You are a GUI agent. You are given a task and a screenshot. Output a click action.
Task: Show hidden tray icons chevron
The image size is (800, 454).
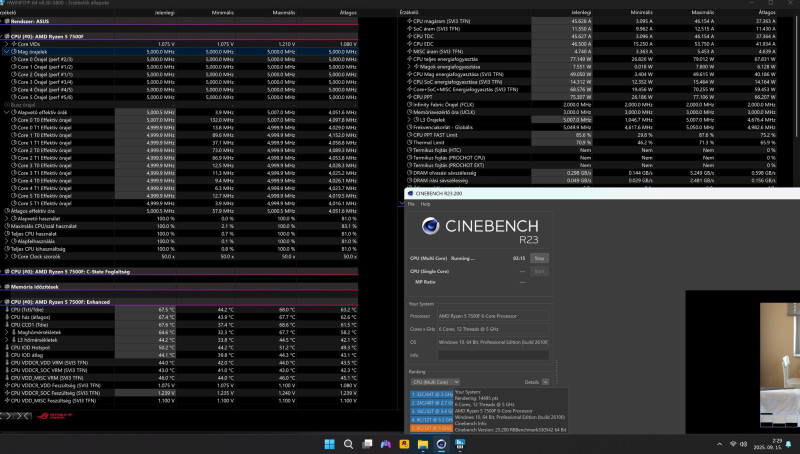(x=719, y=444)
